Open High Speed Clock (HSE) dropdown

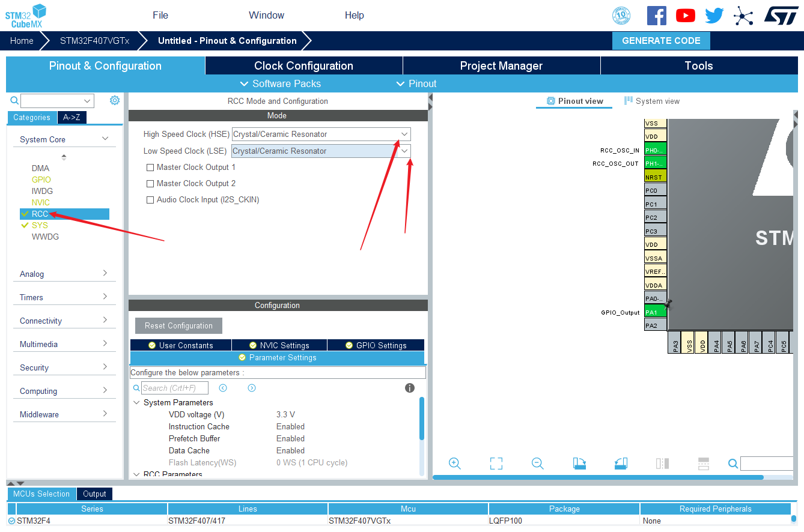pos(321,134)
